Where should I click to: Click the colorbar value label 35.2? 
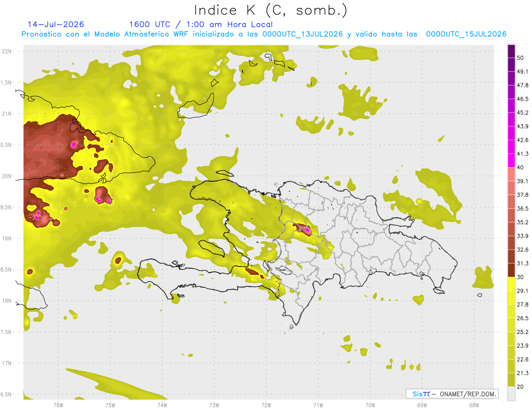[x=523, y=222]
